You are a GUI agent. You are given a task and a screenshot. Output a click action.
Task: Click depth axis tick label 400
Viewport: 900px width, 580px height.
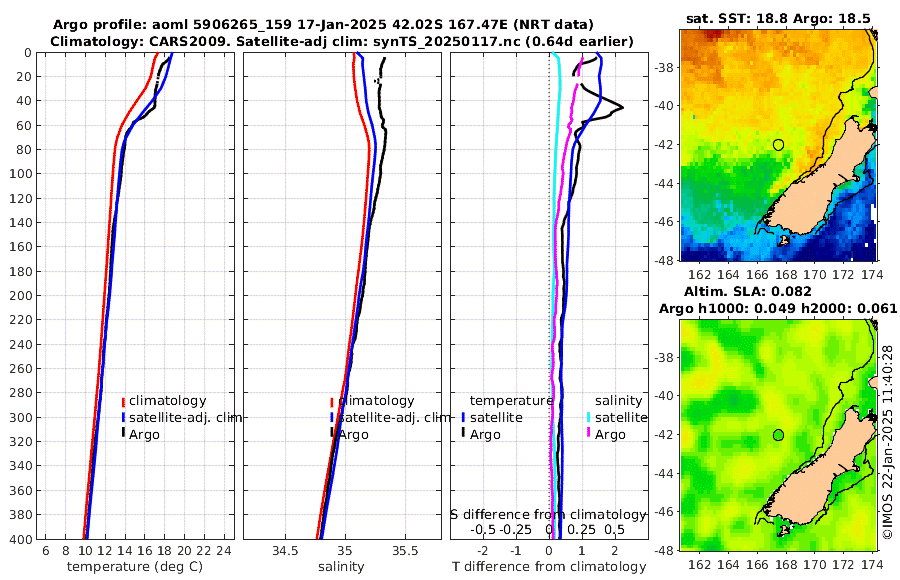click(21, 539)
